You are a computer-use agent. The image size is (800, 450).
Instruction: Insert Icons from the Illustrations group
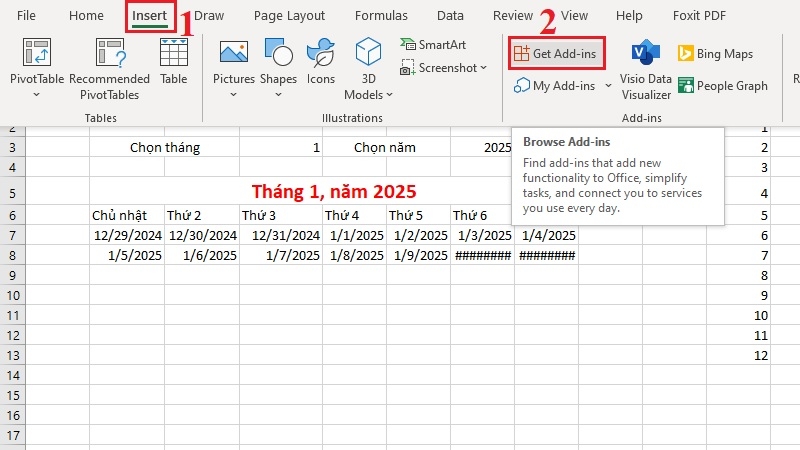pos(321,61)
